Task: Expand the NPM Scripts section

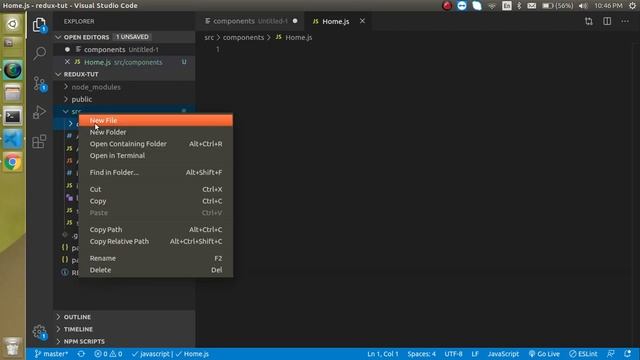Action: point(124,341)
